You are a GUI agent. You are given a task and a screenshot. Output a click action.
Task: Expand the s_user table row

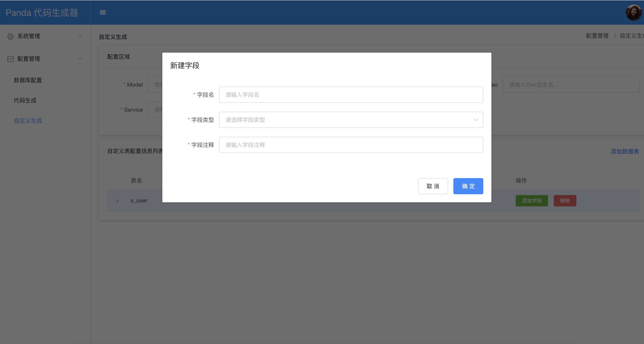[x=117, y=201]
